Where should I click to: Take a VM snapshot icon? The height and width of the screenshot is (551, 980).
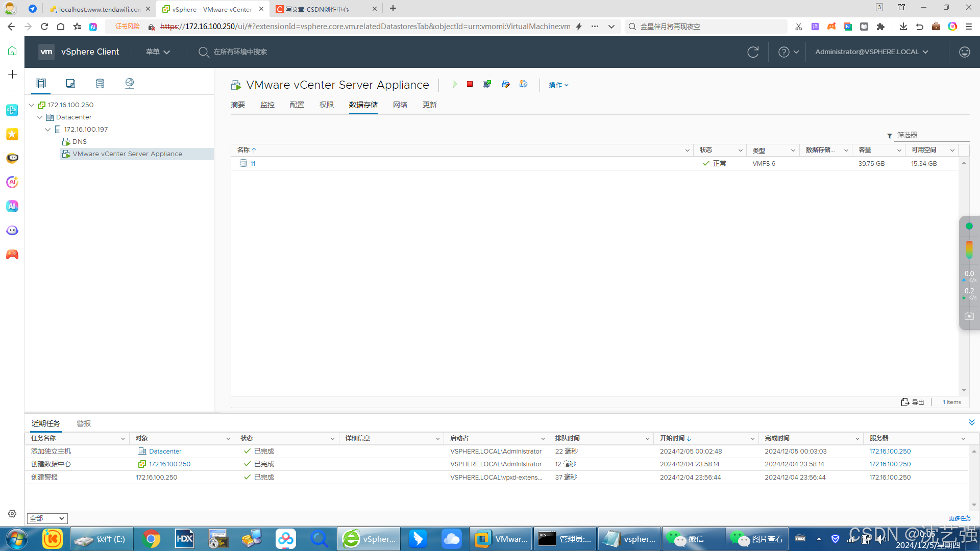523,84
